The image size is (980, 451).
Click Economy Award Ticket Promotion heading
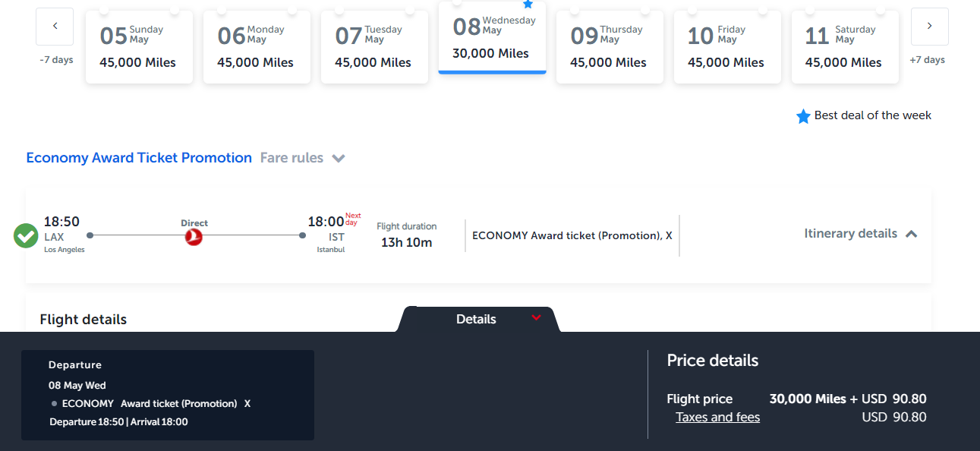pyautogui.click(x=139, y=158)
